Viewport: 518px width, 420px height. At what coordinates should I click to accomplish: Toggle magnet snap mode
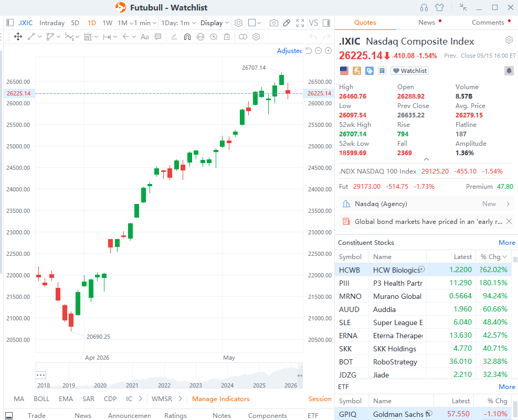point(187,37)
